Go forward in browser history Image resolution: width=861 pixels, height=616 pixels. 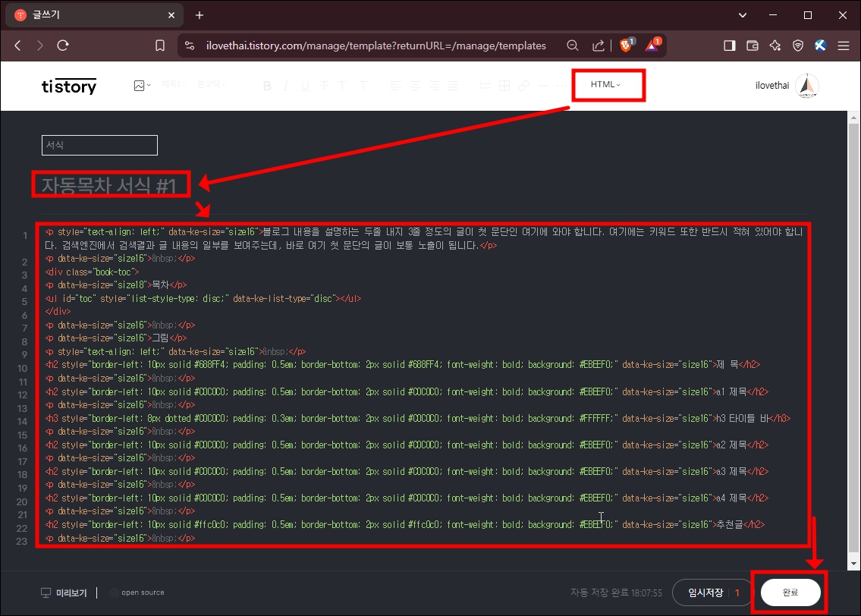coord(39,46)
